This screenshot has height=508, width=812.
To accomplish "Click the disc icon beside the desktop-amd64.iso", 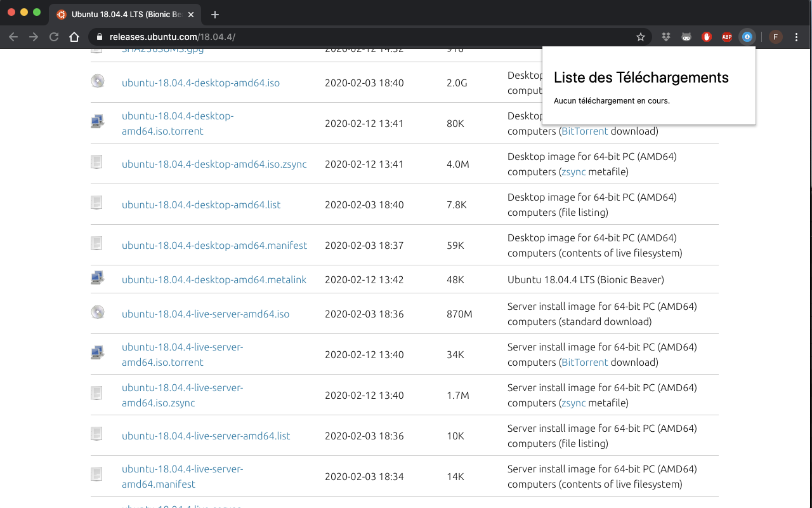I will [x=97, y=81].
